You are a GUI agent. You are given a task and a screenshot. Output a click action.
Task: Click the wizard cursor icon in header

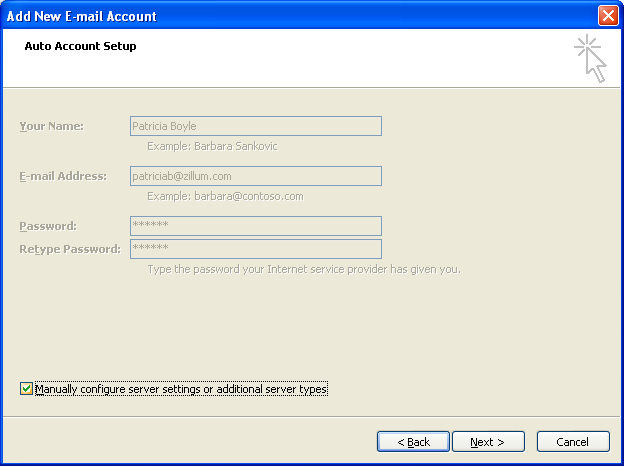point(591,59)
